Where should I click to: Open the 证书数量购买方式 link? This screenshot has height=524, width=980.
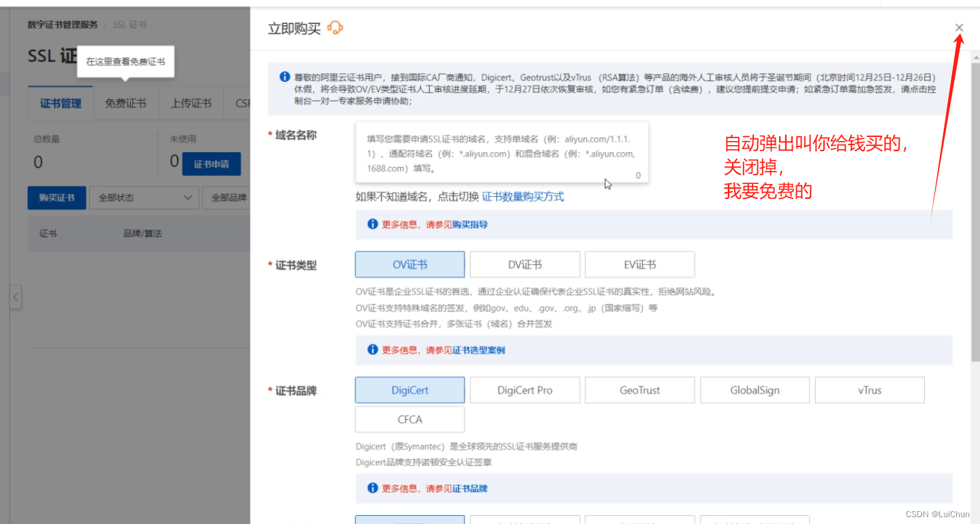523,196
